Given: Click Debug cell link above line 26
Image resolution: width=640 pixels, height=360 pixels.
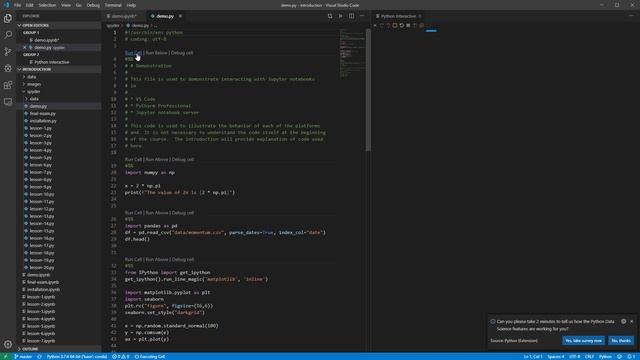Looking at the screenshot, I should click(182, 213).
